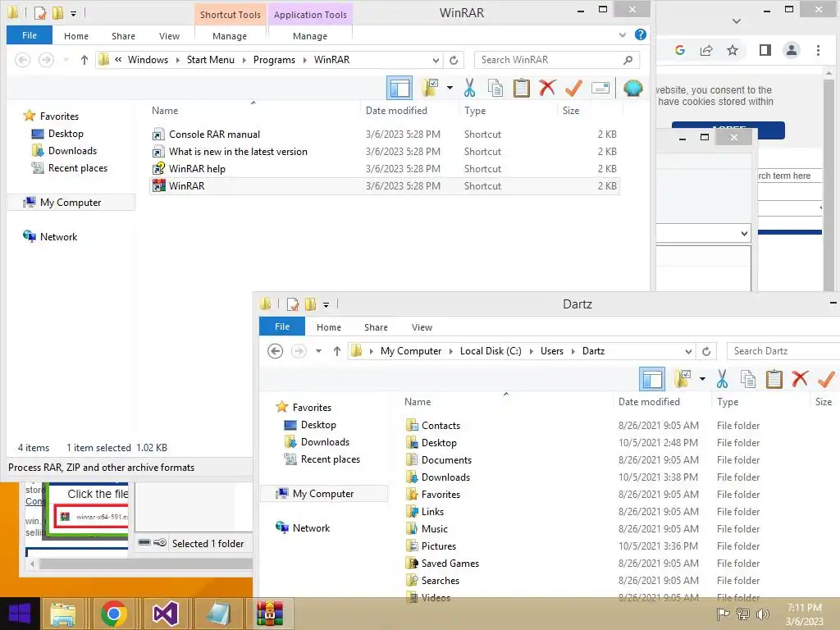The image size is (840, 630).
Task: Select Network in WinRAR window sidebar
Action: pyautogui.click(x=58, y=237)
